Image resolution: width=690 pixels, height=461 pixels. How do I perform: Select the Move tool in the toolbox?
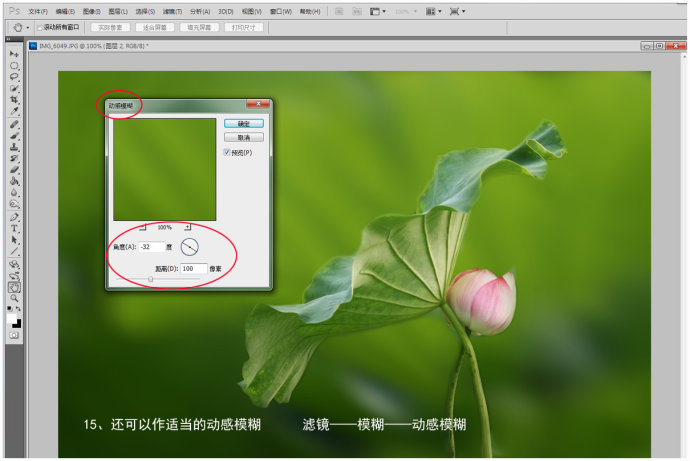(x=14, y=53)
